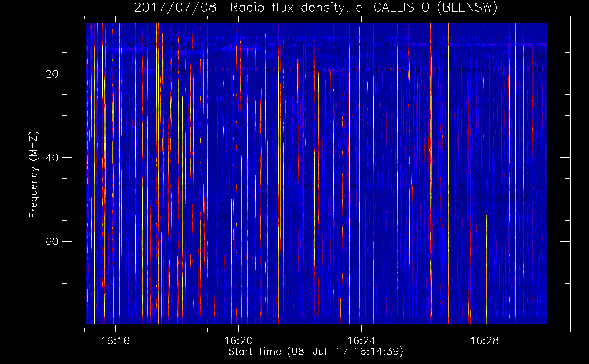Click inside the blue spectrogram plot area
589x364 pixels.
[x=316, y=174]
